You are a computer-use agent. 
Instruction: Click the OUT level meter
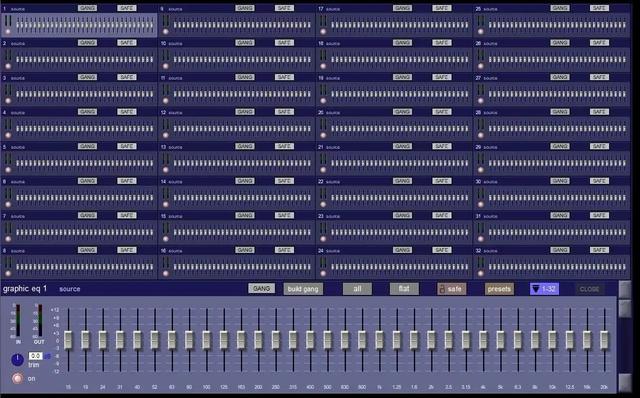click(x=39, y=321)
